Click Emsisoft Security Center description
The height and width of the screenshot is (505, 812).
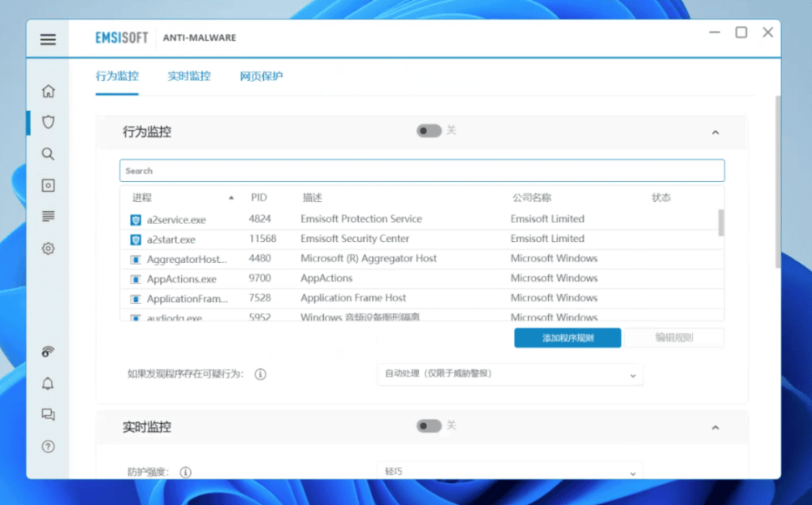coord(355,238)
